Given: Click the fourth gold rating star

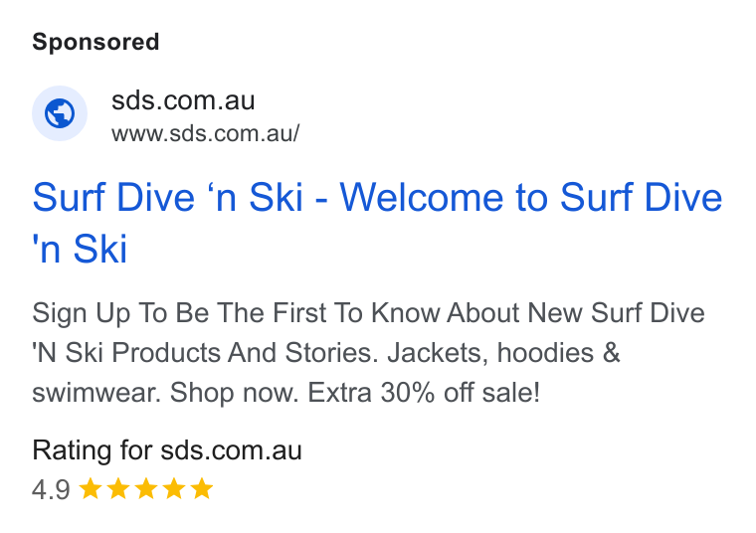Looking at the screenshot, I should point(174,488).
